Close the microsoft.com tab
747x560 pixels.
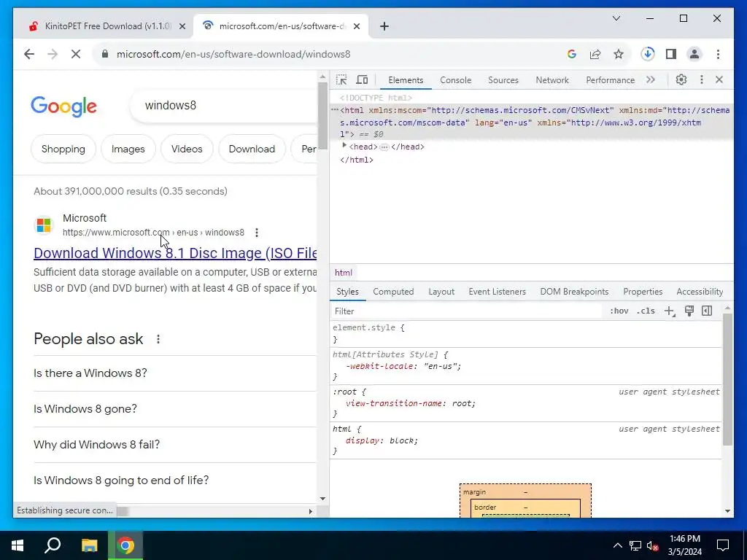coord(356,26)
